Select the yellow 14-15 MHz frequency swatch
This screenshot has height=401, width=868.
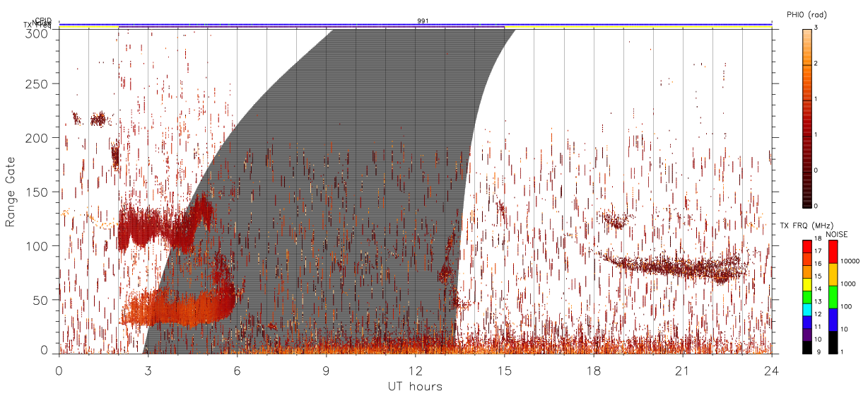coord(806,284)
